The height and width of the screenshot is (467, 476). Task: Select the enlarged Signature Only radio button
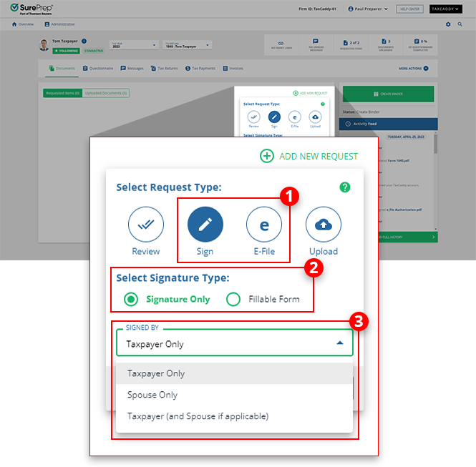(131, 299)
